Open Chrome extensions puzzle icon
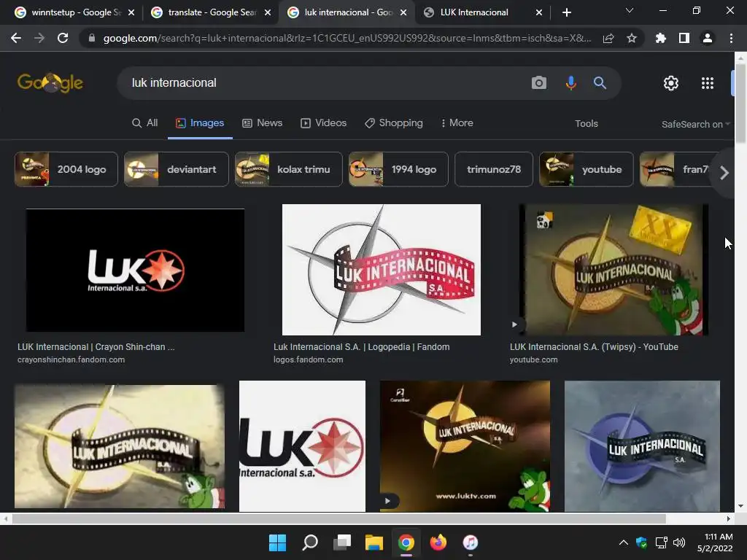747x560 pixels. [661, 38]
